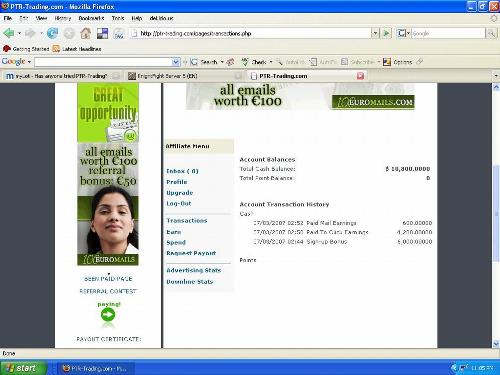Open the Back history dropdown arrow
The width and height of the screenshot is (500, 375).
19,33
